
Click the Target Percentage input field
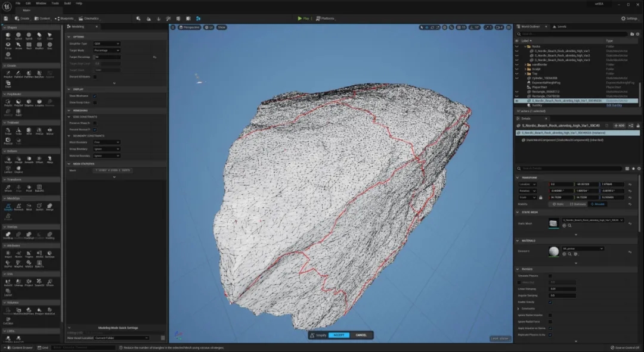107,57
